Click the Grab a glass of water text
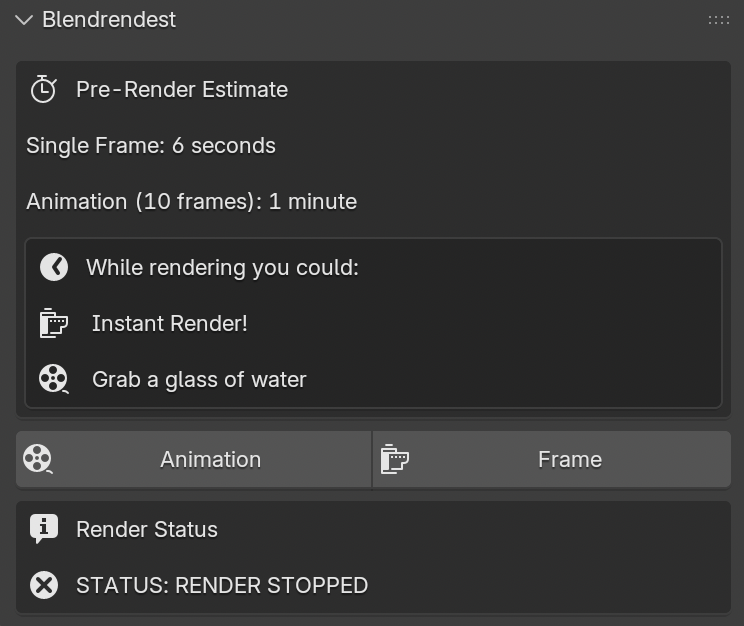Viewport: 744px width, 626px height. coord(199,379)
